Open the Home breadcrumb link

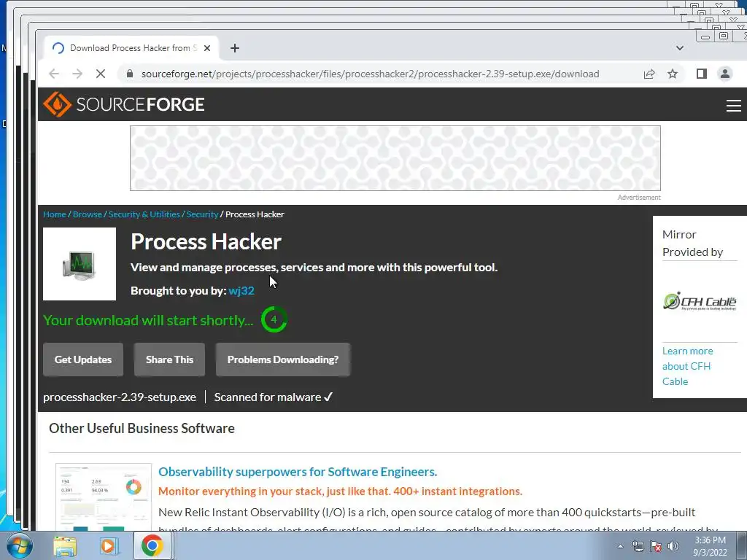point(54,214)
